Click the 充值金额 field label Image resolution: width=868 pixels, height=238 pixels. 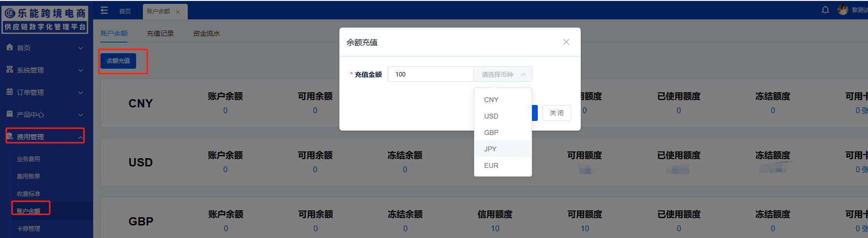pyautogui.click(x=368, y=74)
